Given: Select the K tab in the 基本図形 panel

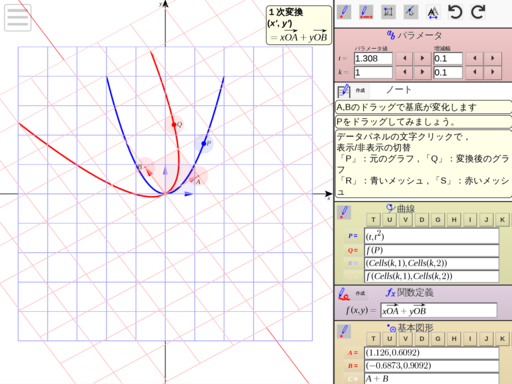Looking at the screenshot, I should point(502,339).
